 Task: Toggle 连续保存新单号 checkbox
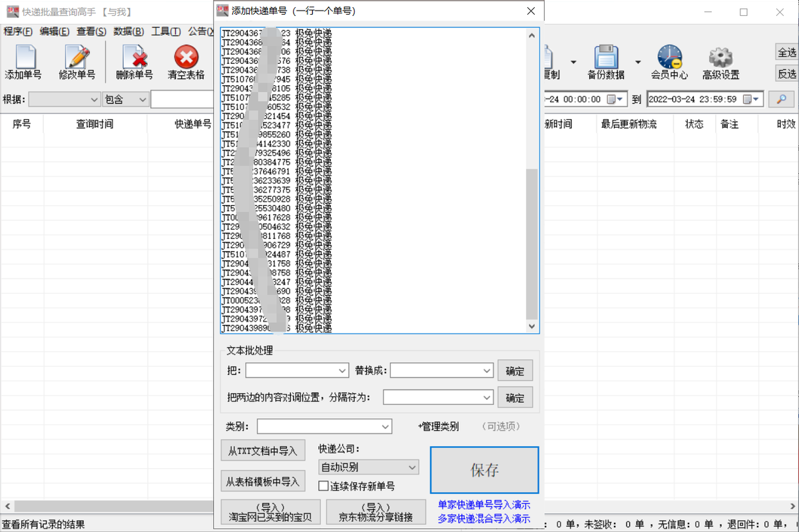pos(324,486)
